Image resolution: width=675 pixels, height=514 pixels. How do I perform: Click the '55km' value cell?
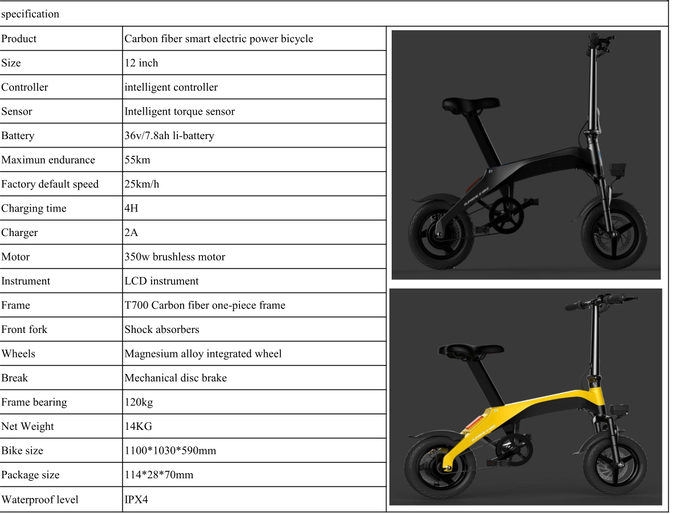coord(254,160)
